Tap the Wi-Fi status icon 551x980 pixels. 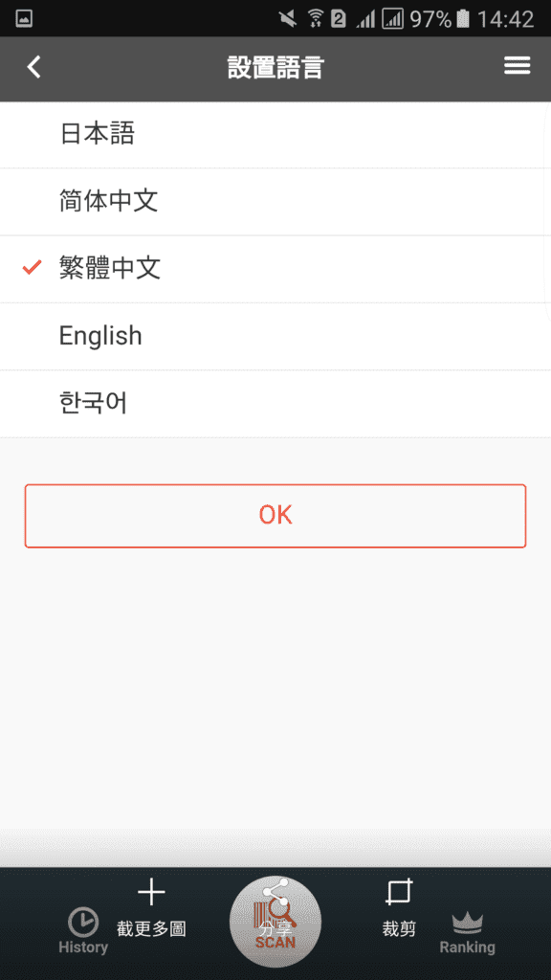pyautogui.click(x=316, y=19)
